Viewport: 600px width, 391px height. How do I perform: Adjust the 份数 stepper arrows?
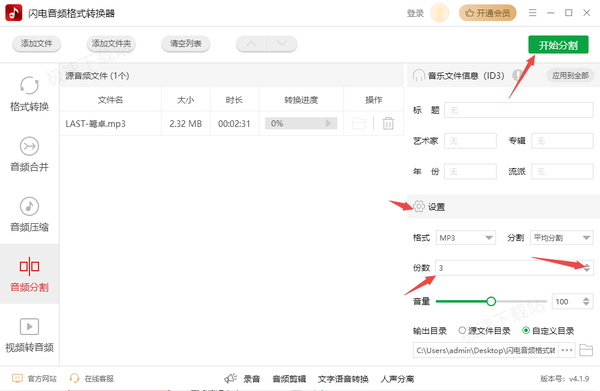point(587,268)
